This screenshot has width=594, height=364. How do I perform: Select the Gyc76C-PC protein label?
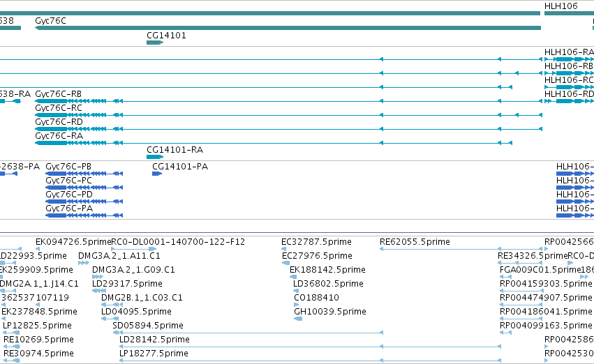pyautogui.click(x=68, y=181)
